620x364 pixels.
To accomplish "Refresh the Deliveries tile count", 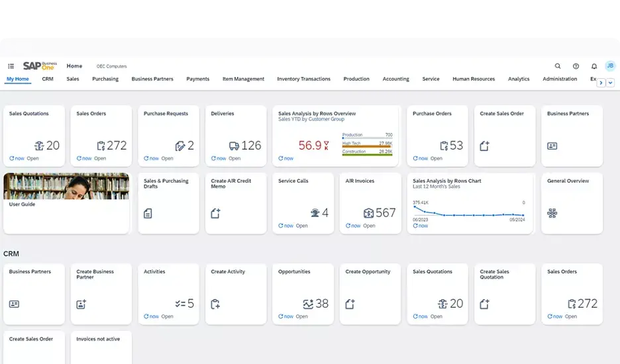I will coord(214,158).
